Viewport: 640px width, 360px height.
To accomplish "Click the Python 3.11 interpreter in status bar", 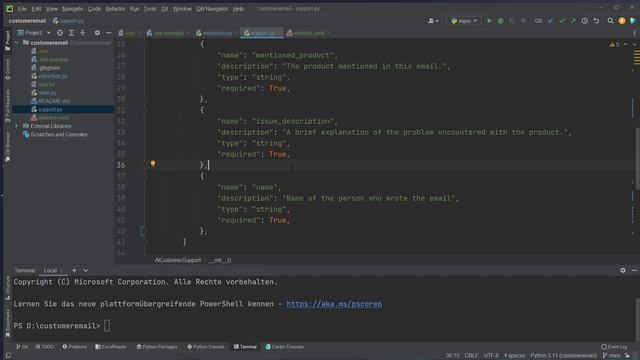I will (564, 356).
